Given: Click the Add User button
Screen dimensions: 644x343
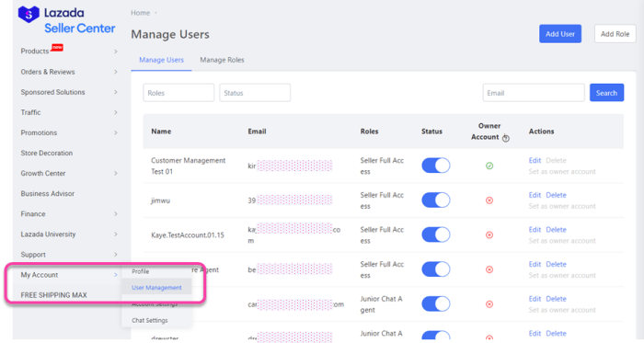Looking at the screenshot, I should click(x=560, y=34).
